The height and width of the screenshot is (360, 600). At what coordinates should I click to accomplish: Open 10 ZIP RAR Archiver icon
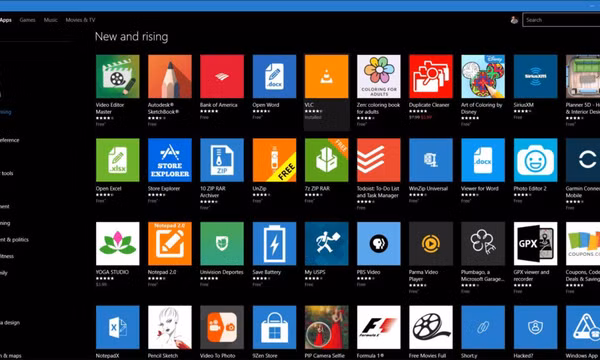(x=222, y=160)
